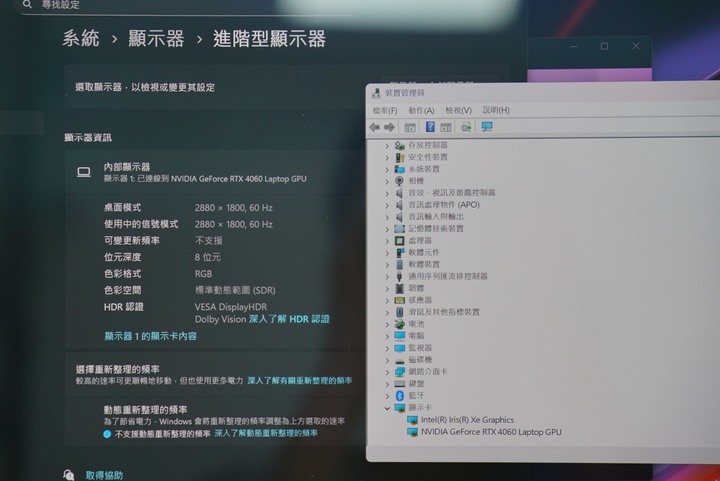This screenshot has height=481, width=720.
Task: Go to 系統 in the Settings breadcrumb
Action: pyautogui.click(x=81, y=38)
